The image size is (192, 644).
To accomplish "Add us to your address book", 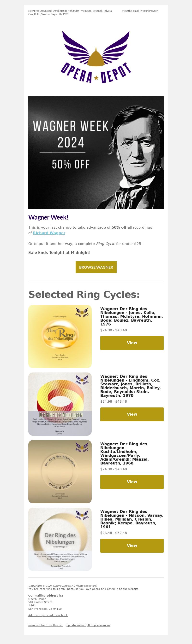I will coord(48,615).
